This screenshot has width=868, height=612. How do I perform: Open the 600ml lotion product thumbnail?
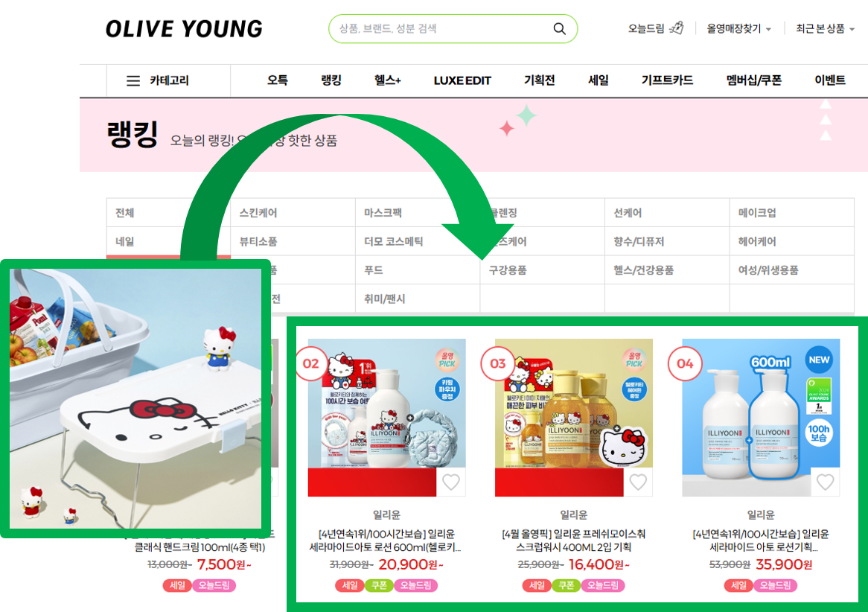761,418
